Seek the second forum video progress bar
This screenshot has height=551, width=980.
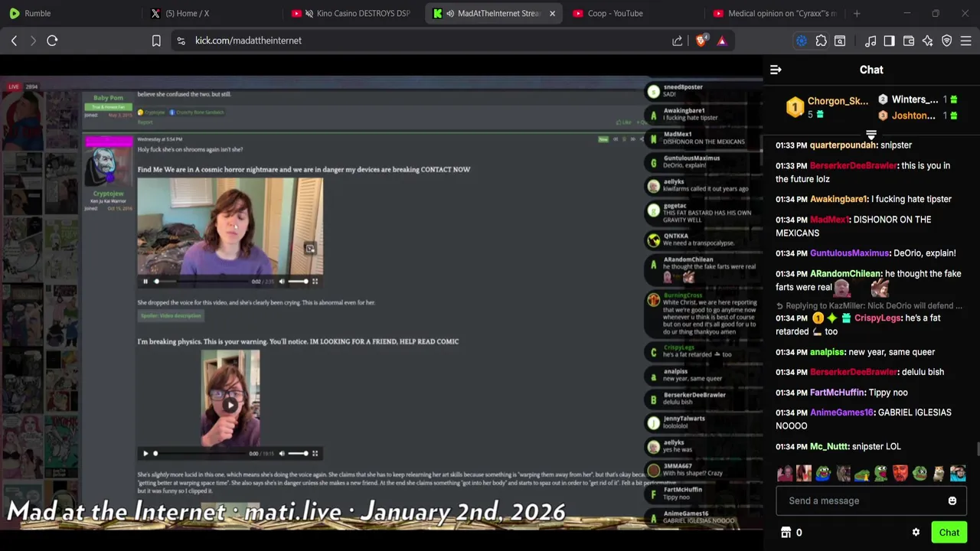(x=199, y=453)
